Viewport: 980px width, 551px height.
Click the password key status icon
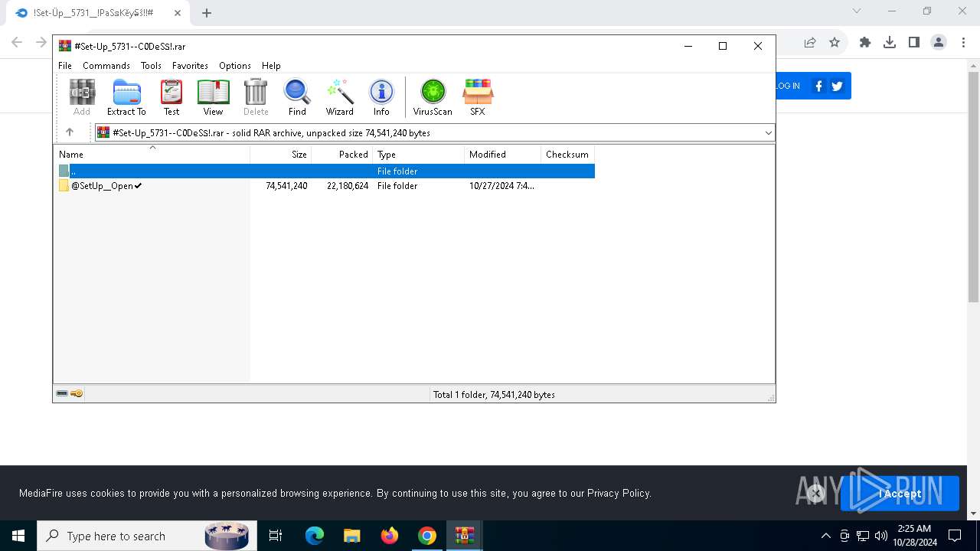coord(77,393)
